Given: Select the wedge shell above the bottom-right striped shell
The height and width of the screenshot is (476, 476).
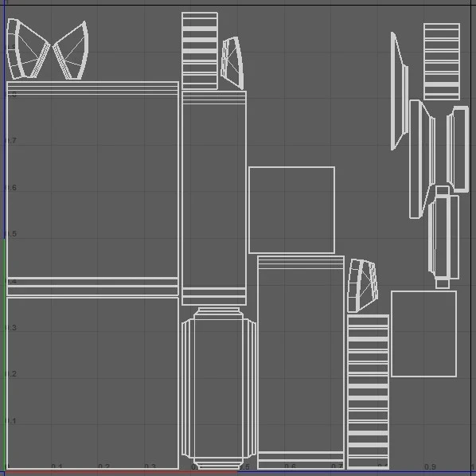Looking at the screenshot, I should [362, 285].
